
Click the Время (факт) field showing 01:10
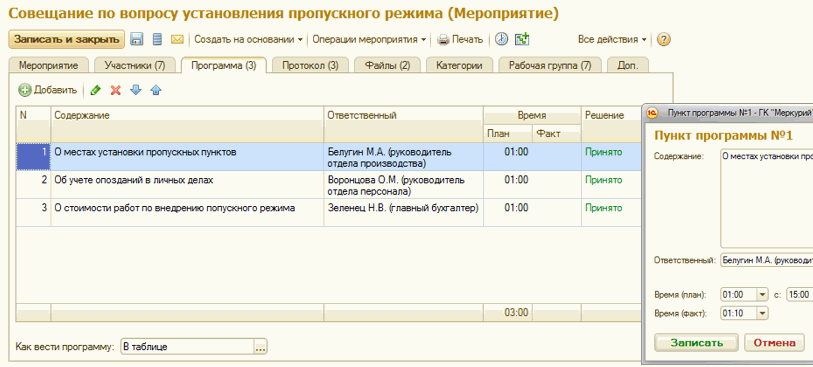pos(739,314)
